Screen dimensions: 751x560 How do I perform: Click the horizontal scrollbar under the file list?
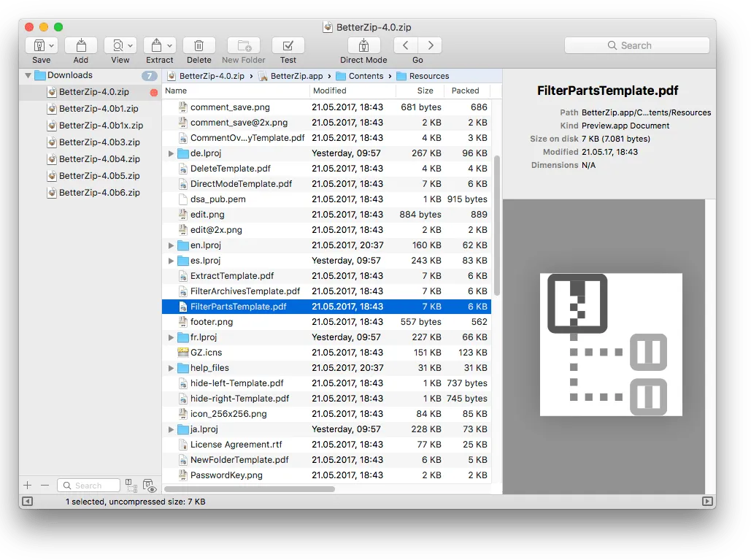(250, 489)
